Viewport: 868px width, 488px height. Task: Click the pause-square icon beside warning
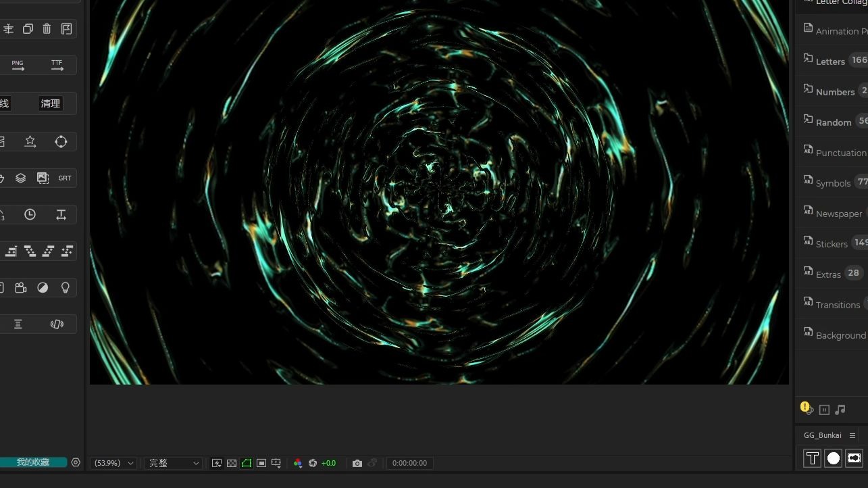[x=824, y=410]
